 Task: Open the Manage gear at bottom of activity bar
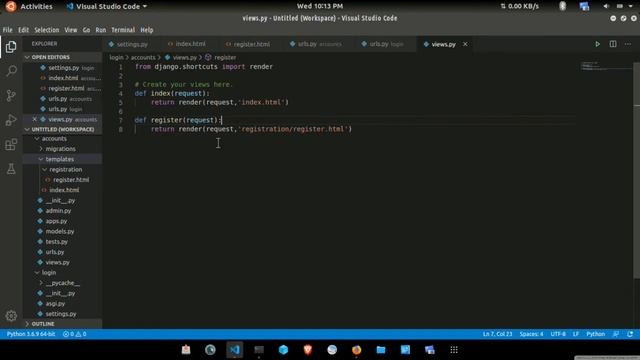coord(11,316)
